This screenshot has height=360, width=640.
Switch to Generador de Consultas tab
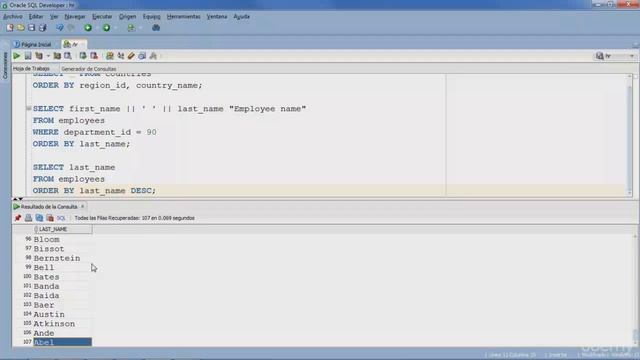coord(89,69)
